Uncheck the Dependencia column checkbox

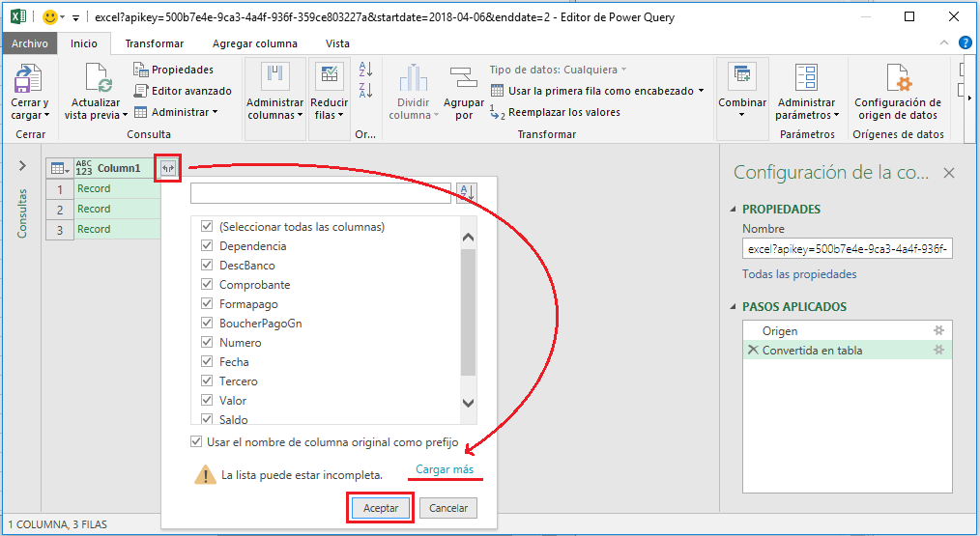tap(207, 246)
